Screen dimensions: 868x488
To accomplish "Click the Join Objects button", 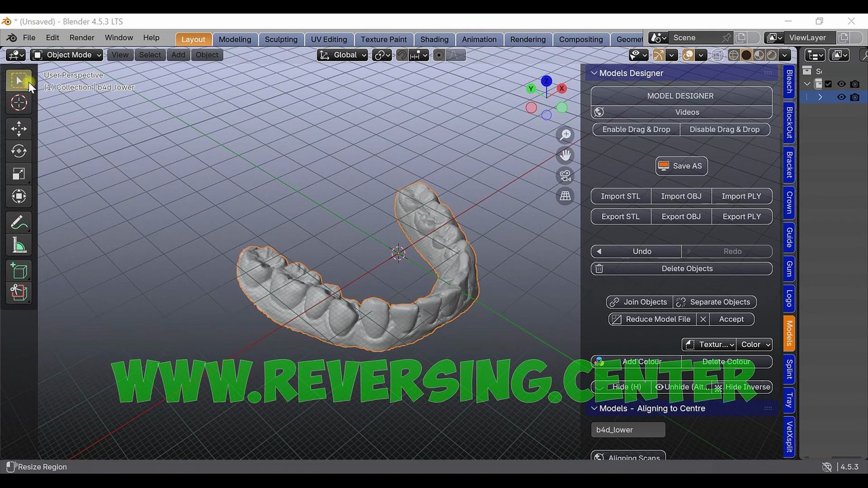I will (639, 302).
